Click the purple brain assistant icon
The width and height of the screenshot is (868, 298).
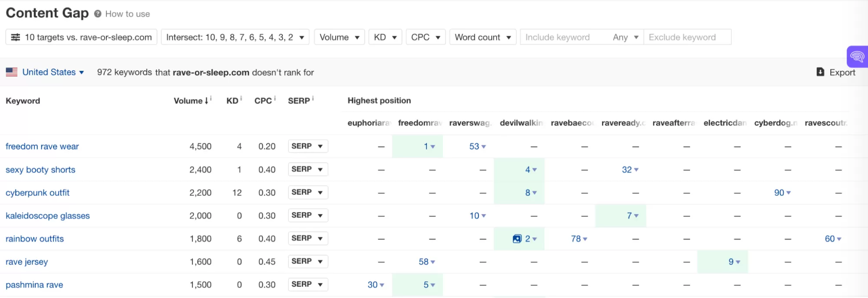pos(857,56)
